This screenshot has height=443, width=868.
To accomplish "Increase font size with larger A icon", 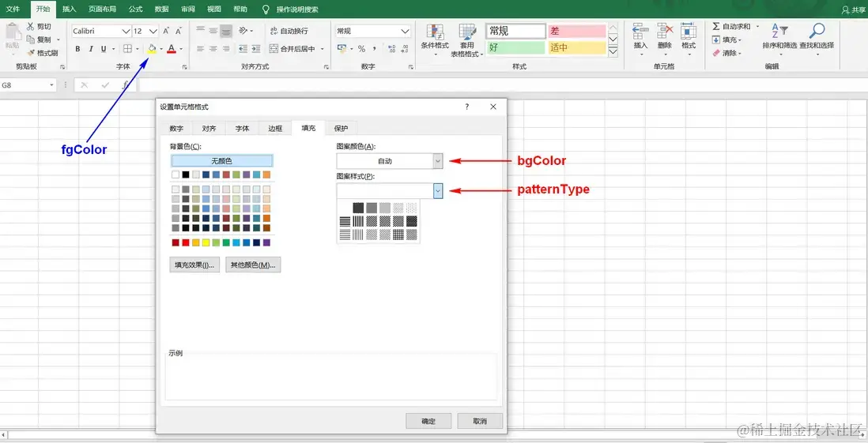I will [x=166, y=31].
